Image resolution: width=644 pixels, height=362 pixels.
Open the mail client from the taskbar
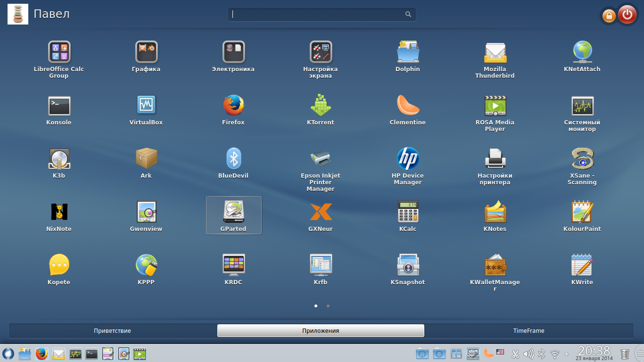[58, 354]
